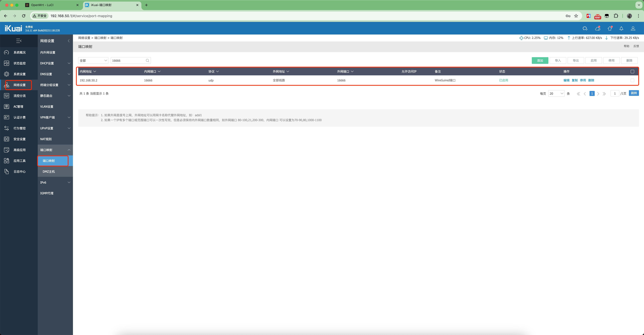Open the 全部 filter dropdown
Viewport: 644px width, 335px height.
(x=93, y=61)
